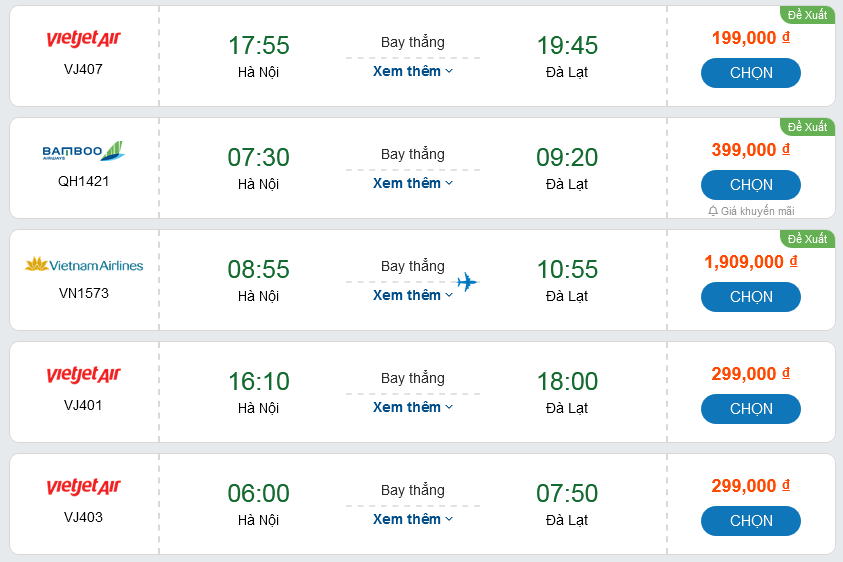Expand Xem thêm details for the 08:55 flight
Screen dimensions: 843x562
(x=412, y=295)
